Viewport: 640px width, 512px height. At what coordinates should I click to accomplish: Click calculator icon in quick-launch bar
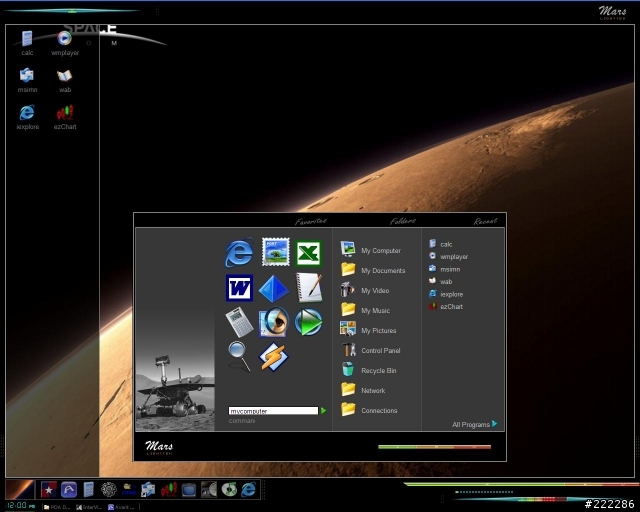(89, 490)
